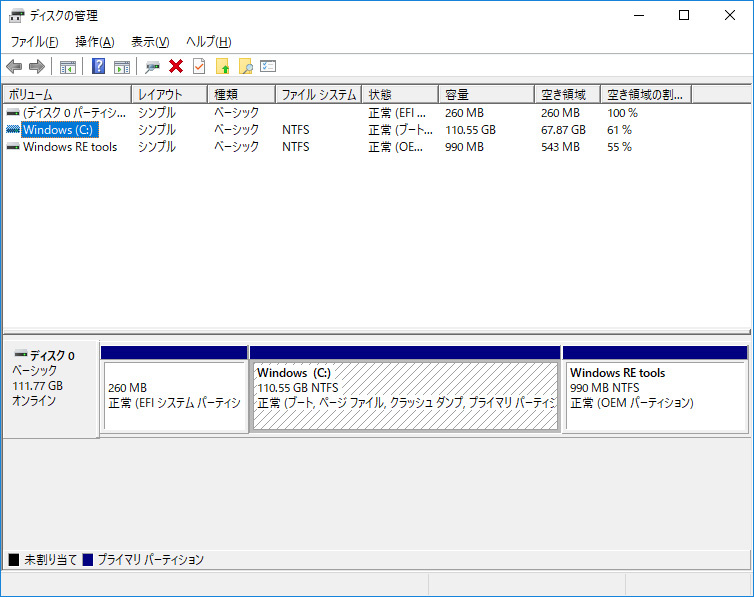Click the 未割り当て legend label
Image resolution: width=754 pixels, height=597 pixels.
(50, 560)
